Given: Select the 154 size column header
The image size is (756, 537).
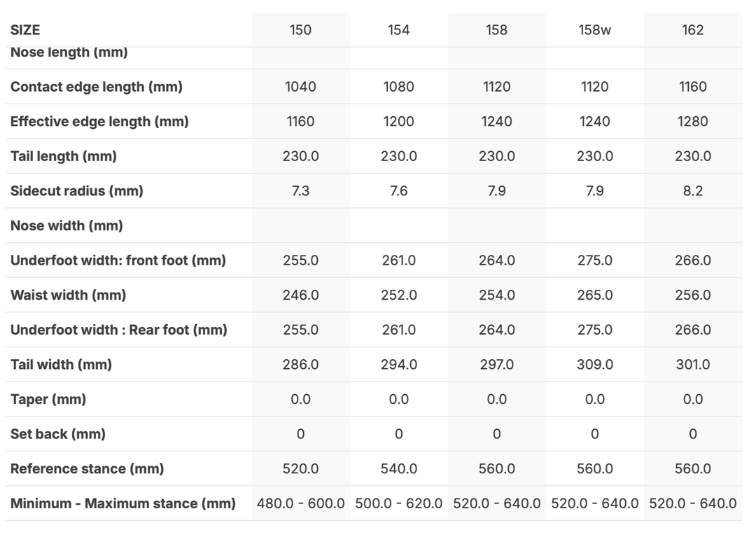Looking at the screenshot, I should 398,30.
